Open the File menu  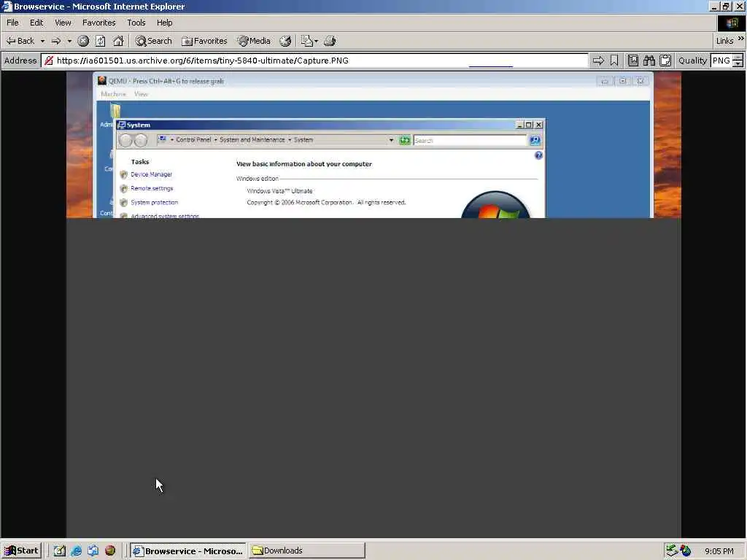[x=12, y=23]
